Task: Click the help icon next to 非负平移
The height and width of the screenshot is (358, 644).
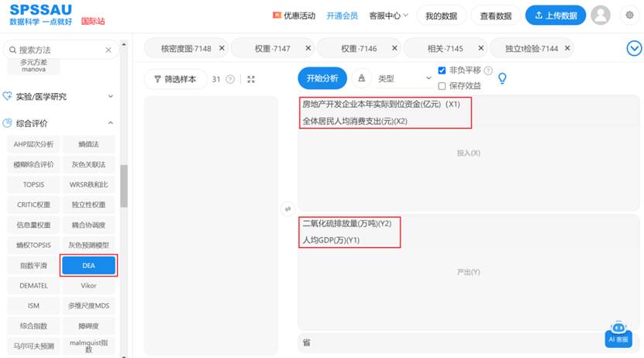Action: tap(488, 71)
